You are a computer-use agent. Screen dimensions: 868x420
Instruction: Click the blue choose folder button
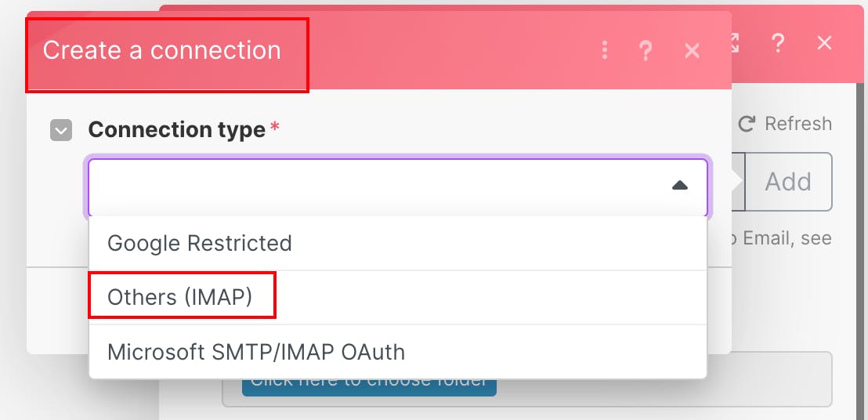[368, 384]
